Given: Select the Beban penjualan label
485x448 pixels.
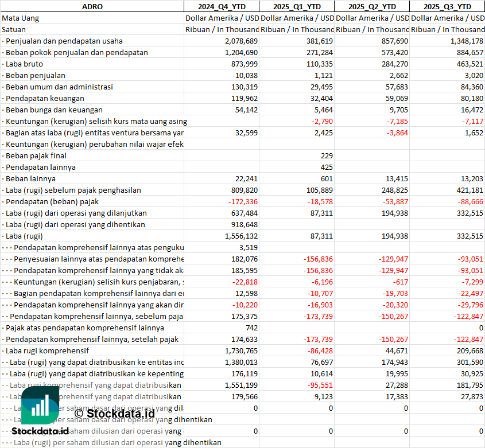Looking at the screenshot, I should pos(35,75).
